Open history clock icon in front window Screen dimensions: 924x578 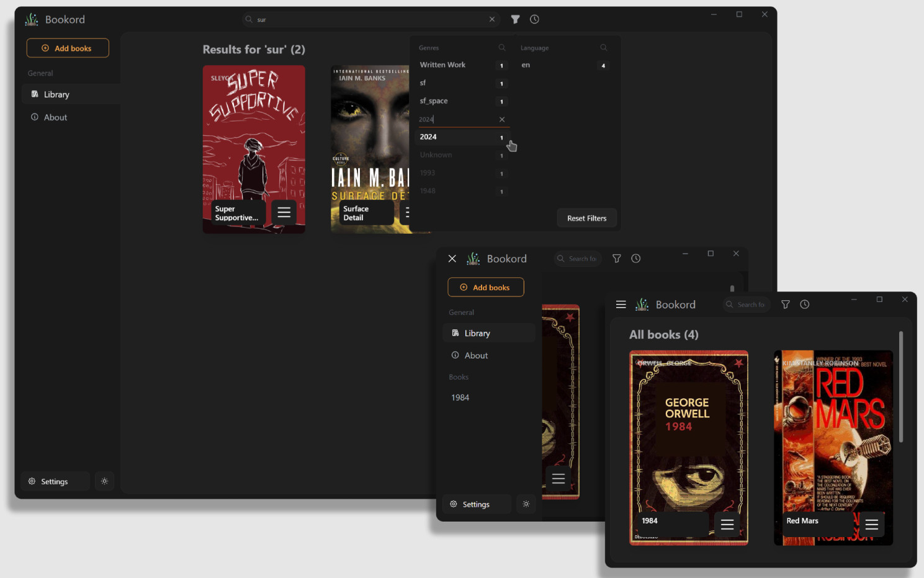[805, 305]
